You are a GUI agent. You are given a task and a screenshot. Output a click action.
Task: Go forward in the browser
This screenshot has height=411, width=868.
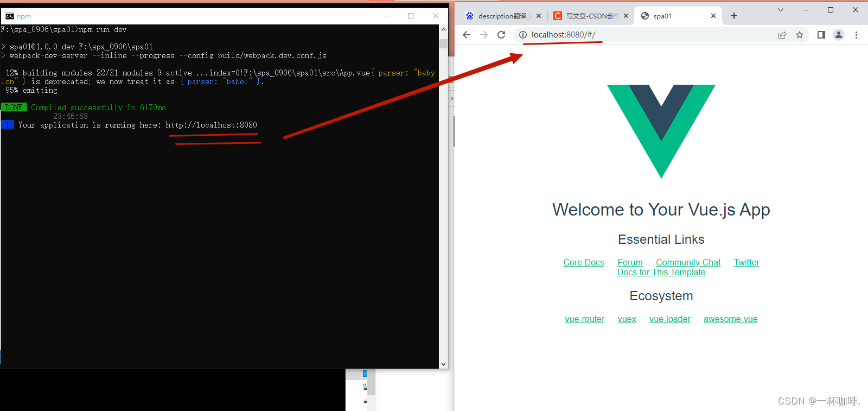(484, 35)
